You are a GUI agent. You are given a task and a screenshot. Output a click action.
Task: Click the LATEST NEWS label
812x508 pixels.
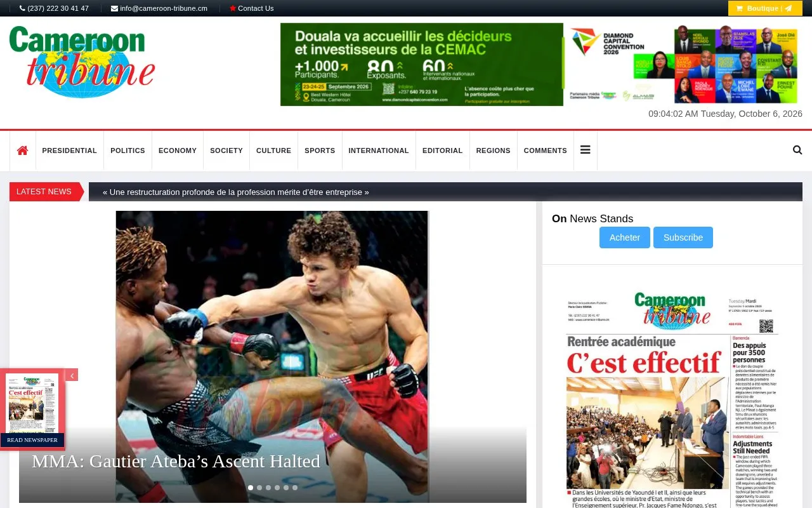pyautogui.click(x=44, y=192)
